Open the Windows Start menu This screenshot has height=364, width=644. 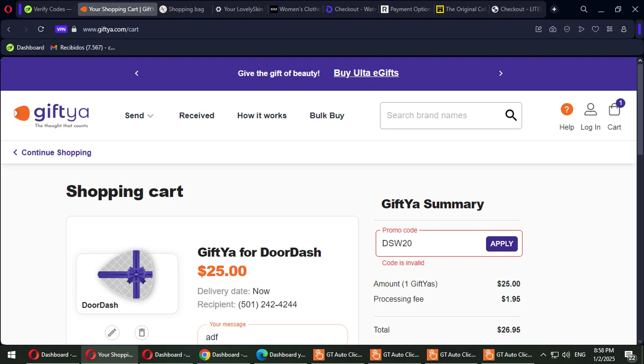[12, 355]
